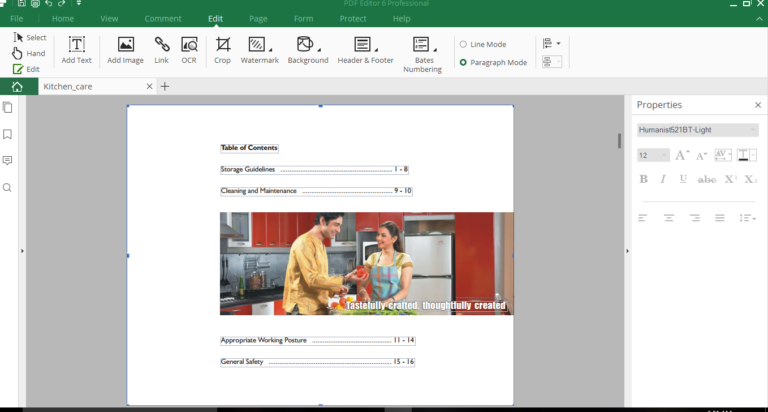The height and width of the screenshot is (412, 768).
Task: Switch to the View tab
Action: click(x=109, y=19)
